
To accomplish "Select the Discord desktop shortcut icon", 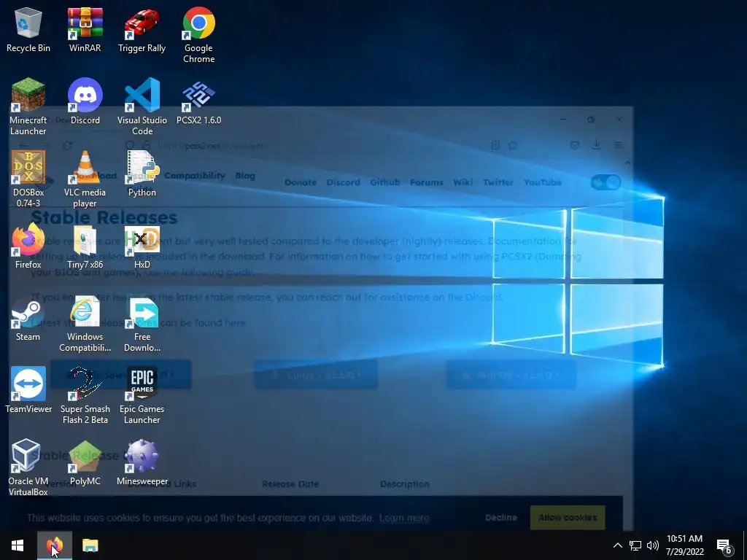I will pos(85,101).
